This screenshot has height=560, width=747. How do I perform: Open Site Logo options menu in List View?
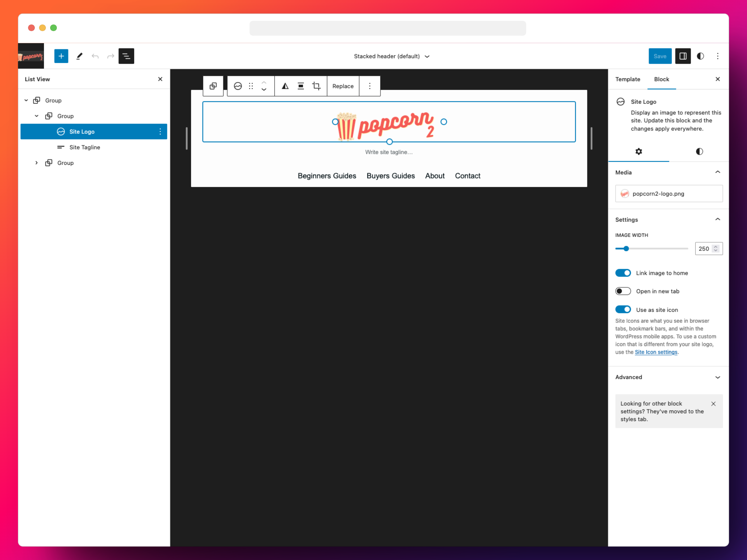coord(160,131)
